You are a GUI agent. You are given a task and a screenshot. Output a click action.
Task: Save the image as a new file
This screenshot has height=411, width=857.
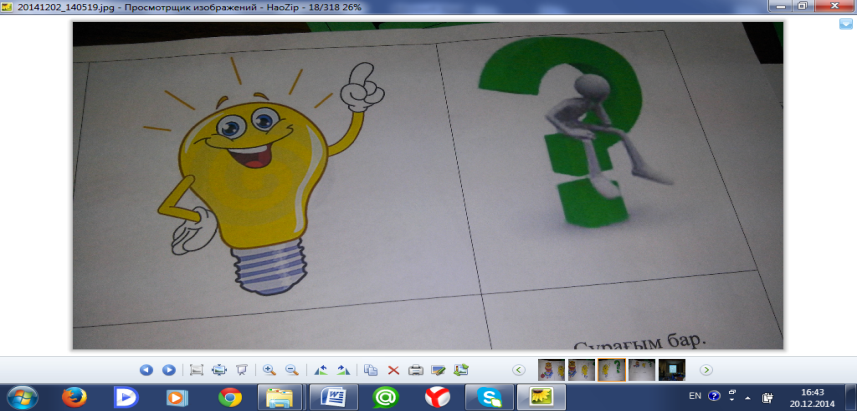coord(461,370)
